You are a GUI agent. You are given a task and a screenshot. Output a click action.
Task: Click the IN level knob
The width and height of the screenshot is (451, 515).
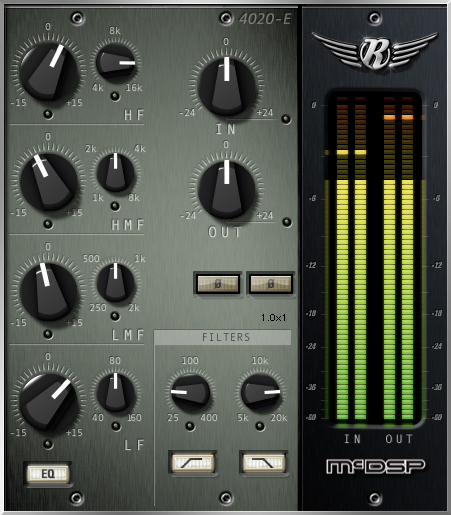click(x=227, y=86)
